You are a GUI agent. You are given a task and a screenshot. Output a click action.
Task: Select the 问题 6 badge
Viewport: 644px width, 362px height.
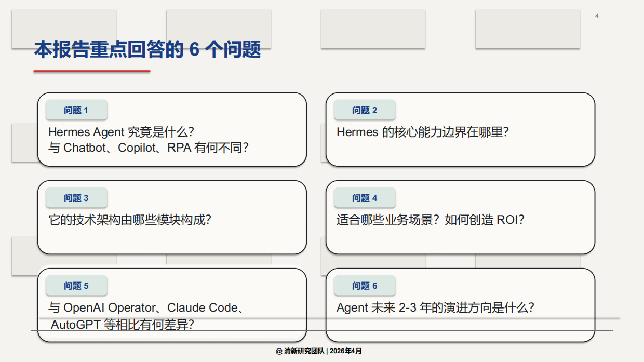(365, 285)
